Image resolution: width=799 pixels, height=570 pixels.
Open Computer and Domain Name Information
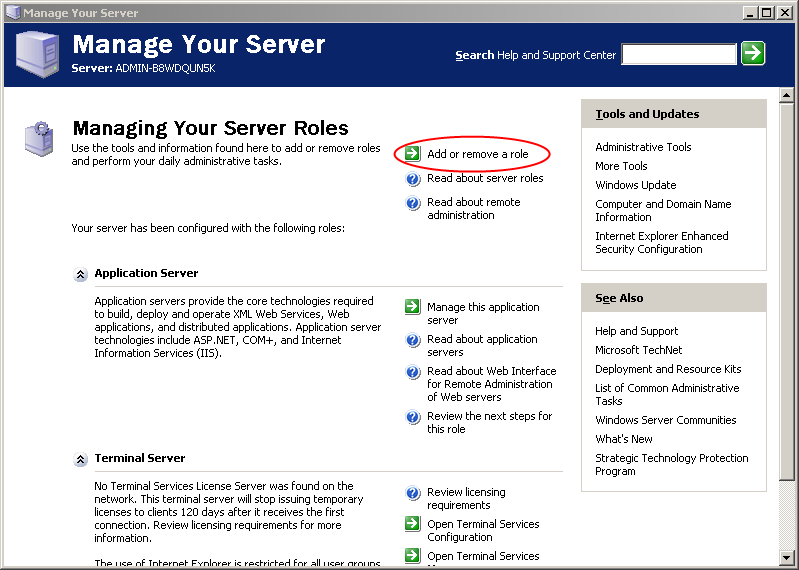coord(663,210)
